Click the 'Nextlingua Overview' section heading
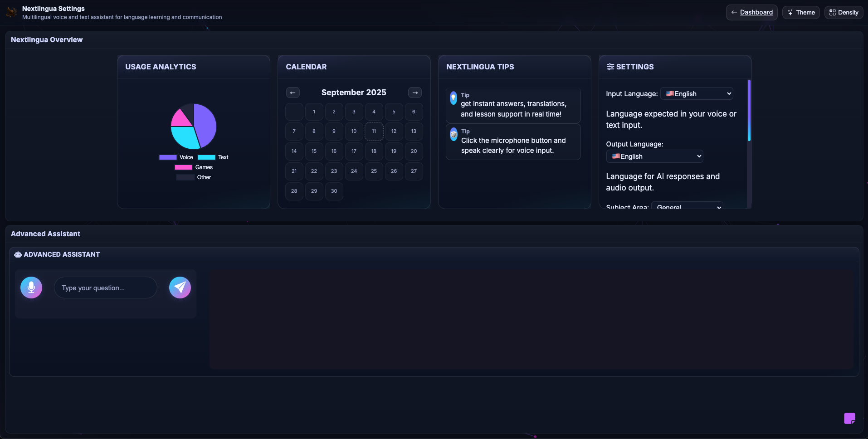Screen dimensions: 868x439 [x=47, y=40]
